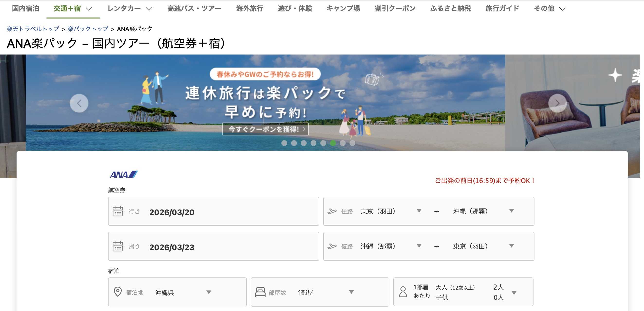Click the return flight airplane icon
The image size is (644, 311).
[332, 246]
